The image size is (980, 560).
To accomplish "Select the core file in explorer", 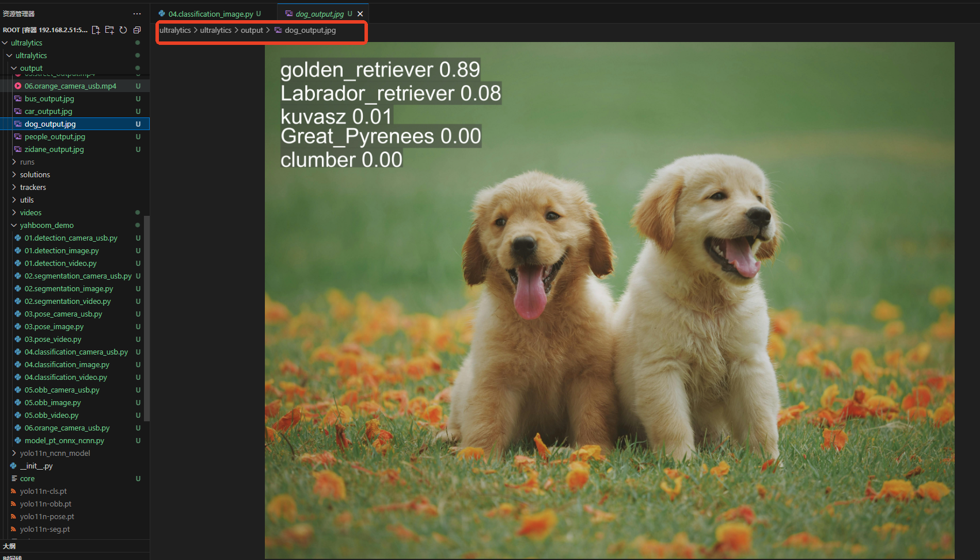I will (x=75, y=478).
